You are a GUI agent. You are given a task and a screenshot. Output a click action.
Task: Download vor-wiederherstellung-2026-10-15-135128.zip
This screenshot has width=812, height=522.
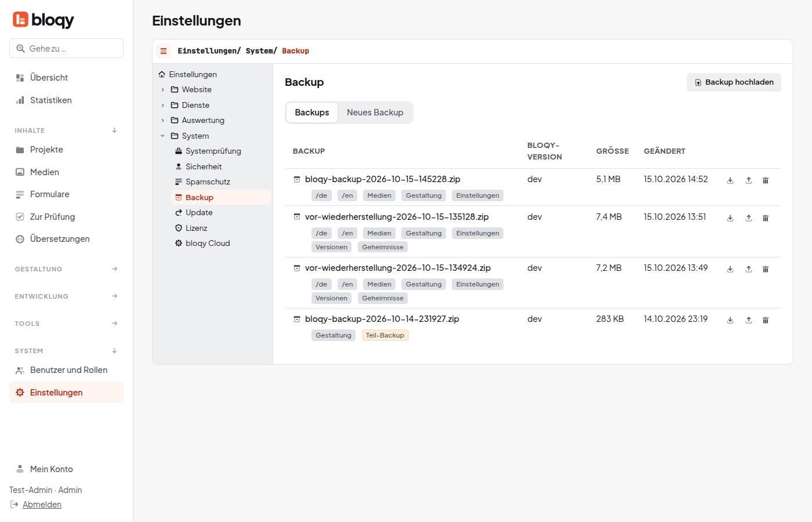(730, 218)
